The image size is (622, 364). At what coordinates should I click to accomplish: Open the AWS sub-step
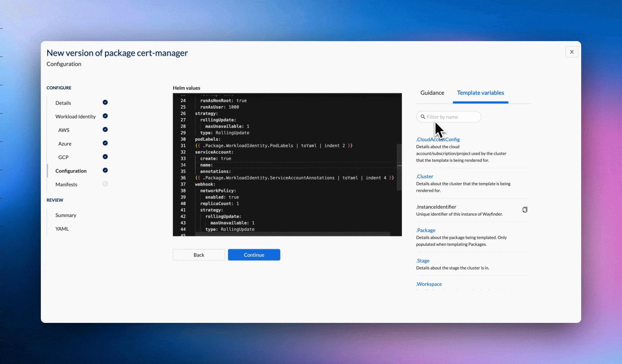tap(64, 130)
